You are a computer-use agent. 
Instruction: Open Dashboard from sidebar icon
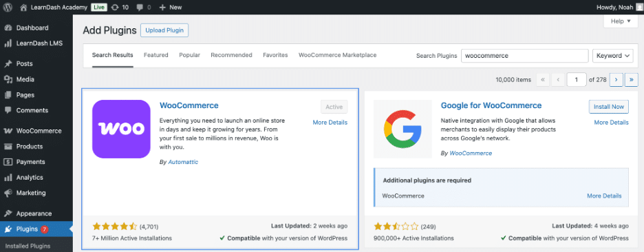pyautogui.click(x=8, y=28)
